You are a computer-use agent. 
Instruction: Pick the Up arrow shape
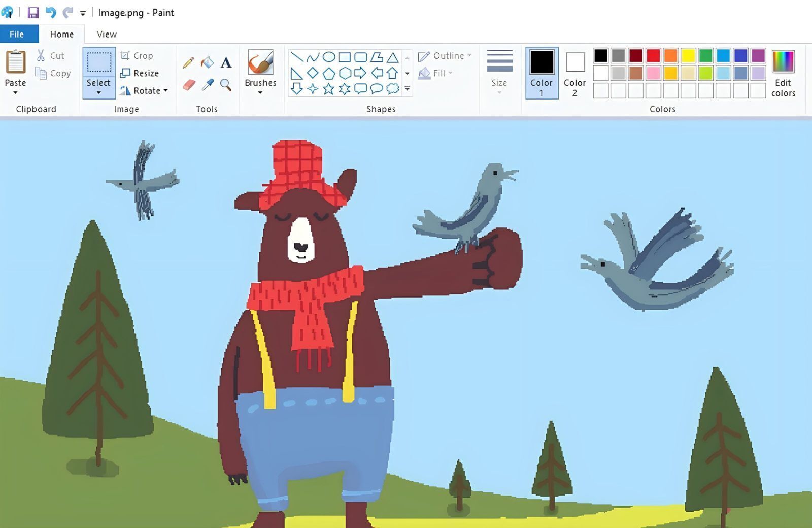393,73
